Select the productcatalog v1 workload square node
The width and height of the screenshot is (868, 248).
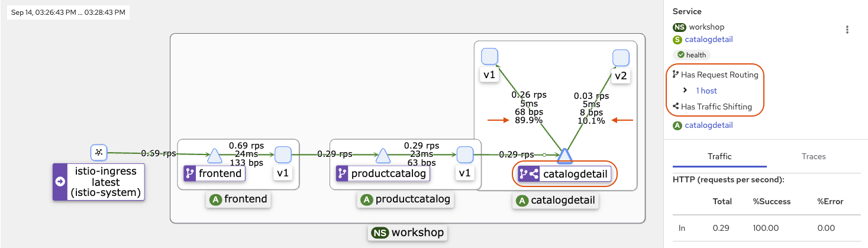click(x=464, y=155)
